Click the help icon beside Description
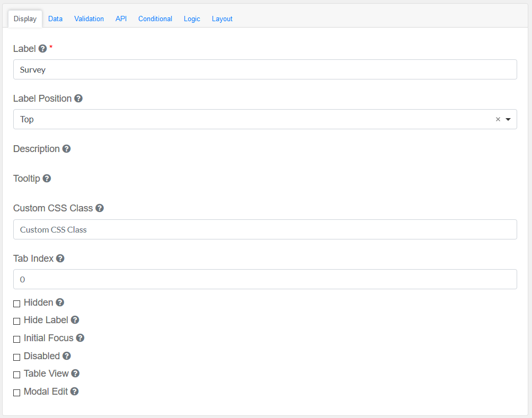The width and height of the screenshot is (532, 418). pos(66,149)
